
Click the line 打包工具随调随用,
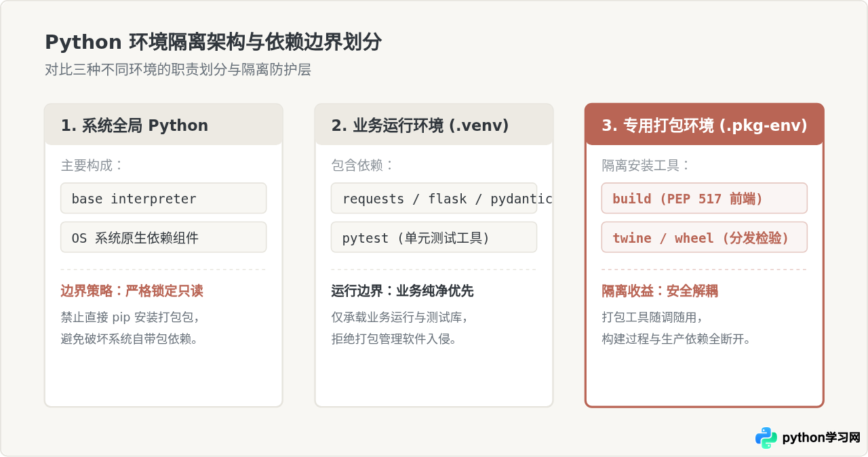click(x=653, y=317)
